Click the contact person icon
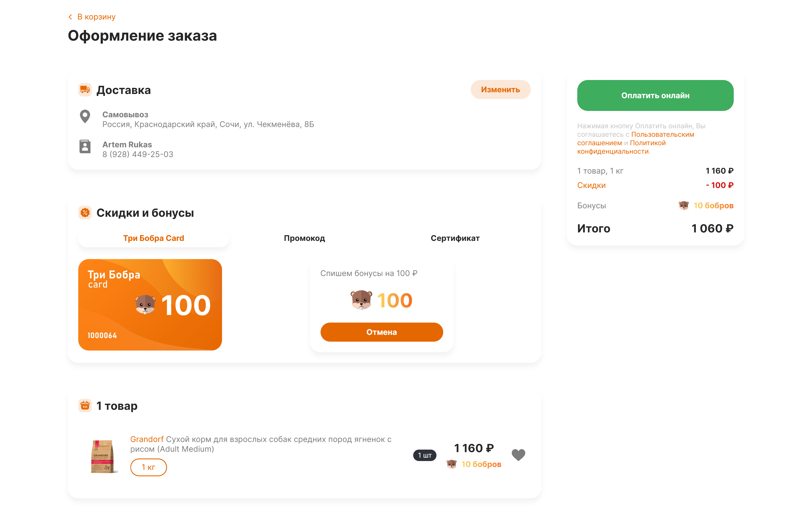 85,146
